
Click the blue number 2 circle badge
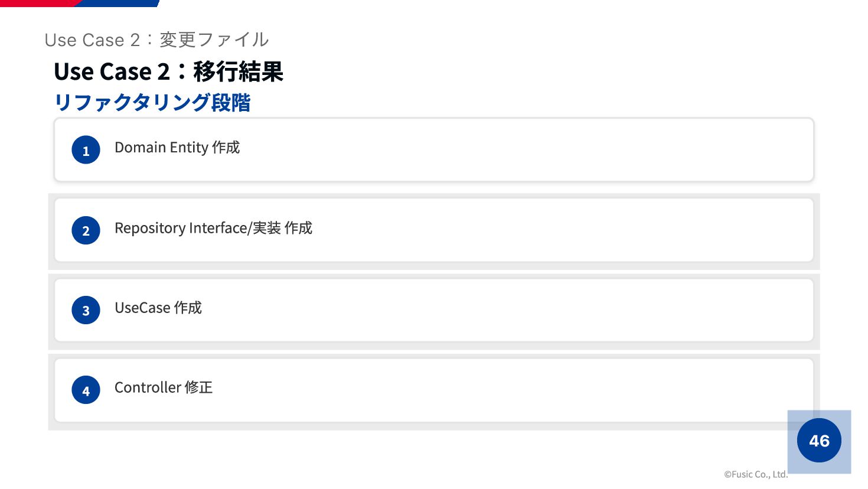(86, 230)
